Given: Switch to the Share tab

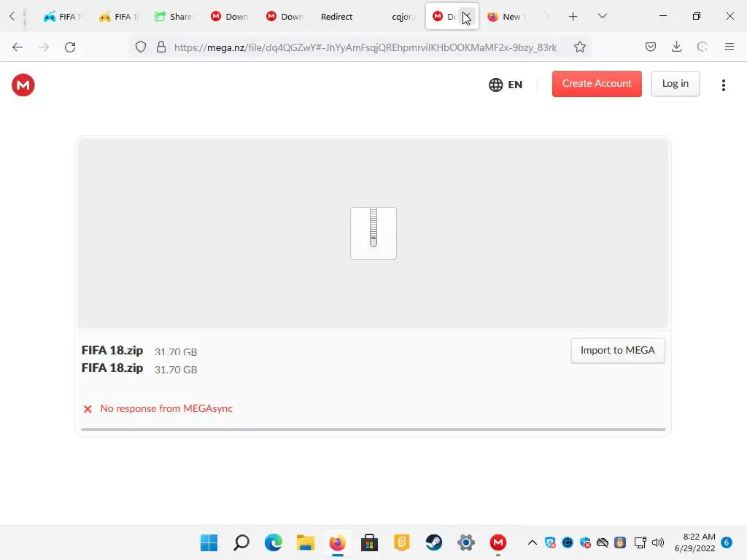Looking at the screenshot, I should 174,17.
